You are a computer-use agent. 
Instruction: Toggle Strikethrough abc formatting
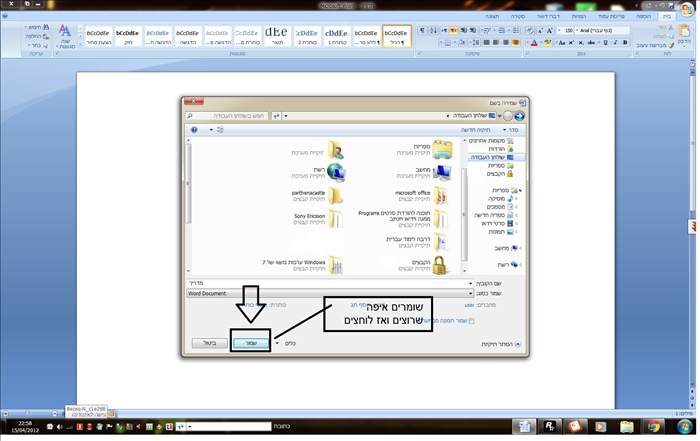pos(591,42)
